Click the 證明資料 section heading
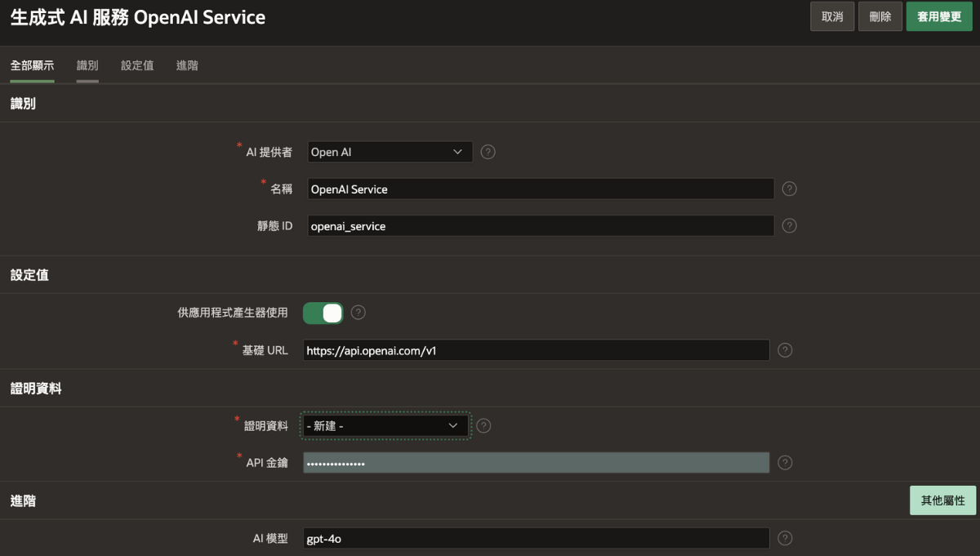Image resolution: width=980 pixels, height=556 pixels. pyautogui.click(x=36, y=389)
